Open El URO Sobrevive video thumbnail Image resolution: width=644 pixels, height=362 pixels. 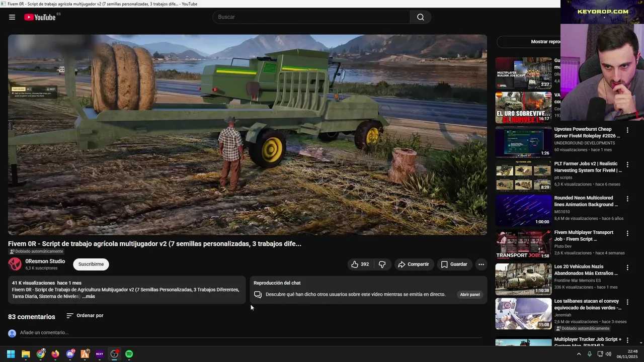tap(524, 108)
